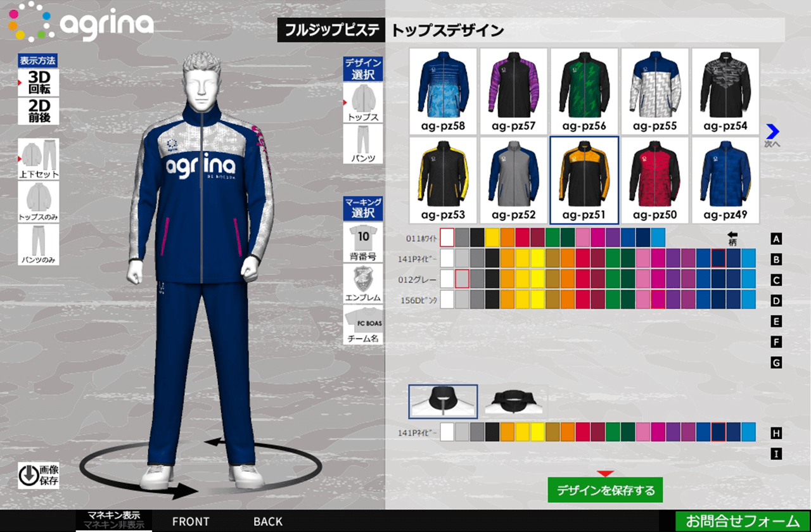
Task: Choose the 上下セット outfit view
Action: (39, 159)
